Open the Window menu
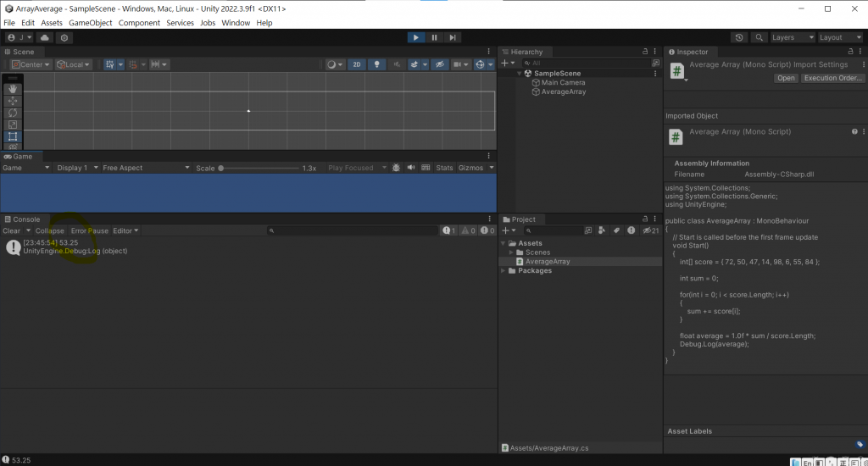 (x=236, y=23)
